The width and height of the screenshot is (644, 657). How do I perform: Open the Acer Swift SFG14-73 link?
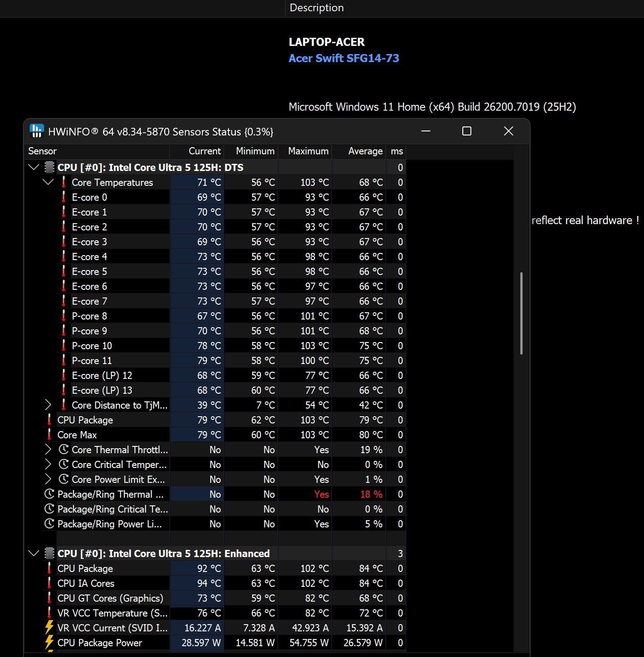point(344,58)
